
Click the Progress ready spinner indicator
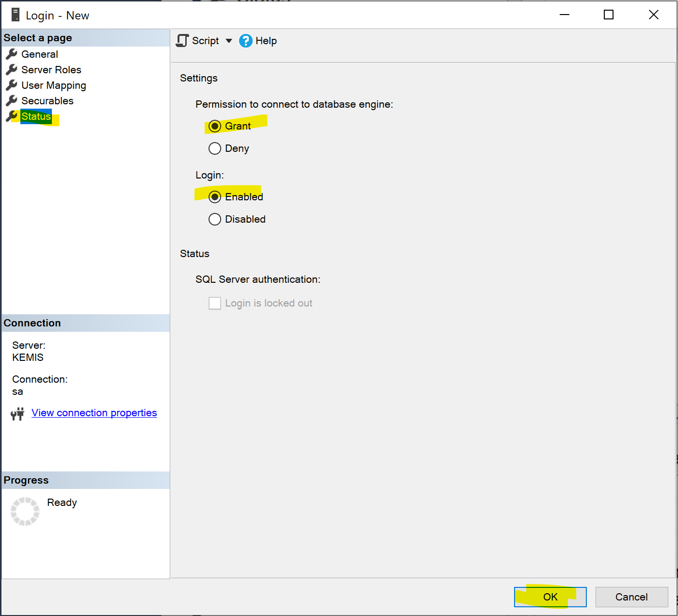click(x=25, y=511)
